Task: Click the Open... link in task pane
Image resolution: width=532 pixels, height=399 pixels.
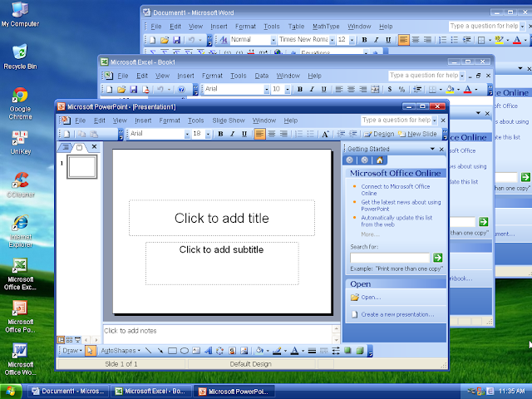Action: pos(371,298)
